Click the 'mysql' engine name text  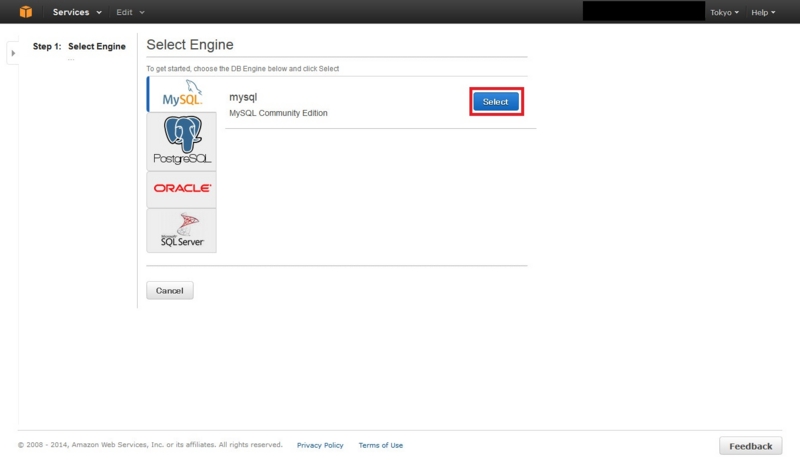[243, 97]
